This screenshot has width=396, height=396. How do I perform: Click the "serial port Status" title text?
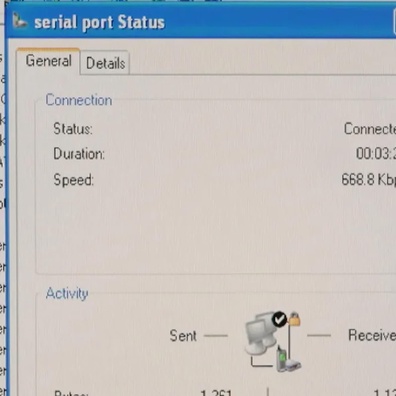coord(99,23)
